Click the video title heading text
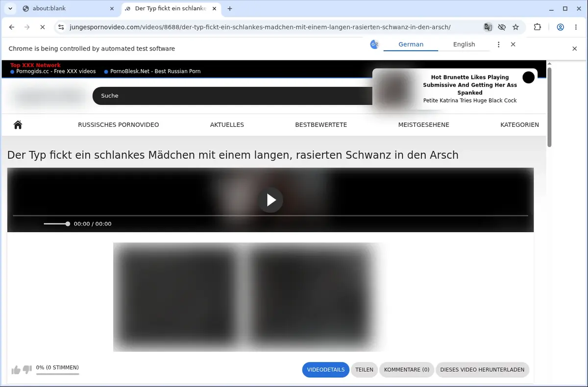The image size is (588, 387). pos(233,155)
